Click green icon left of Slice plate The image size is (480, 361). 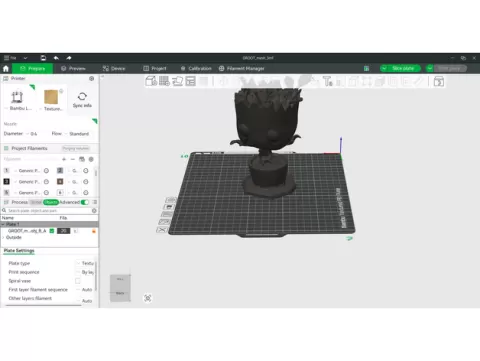pyautogui.click(x=366, y=68)
